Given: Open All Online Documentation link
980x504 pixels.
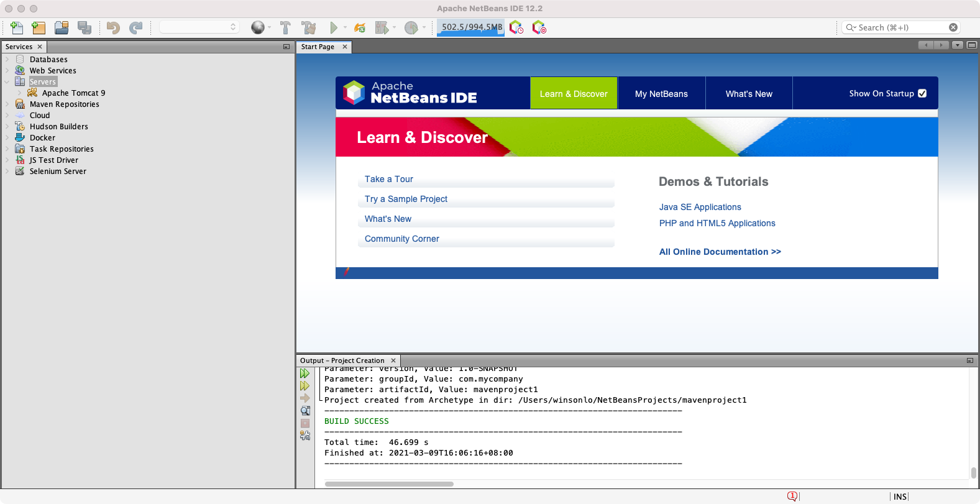Looking at the screenshot, I should [720, 252].
